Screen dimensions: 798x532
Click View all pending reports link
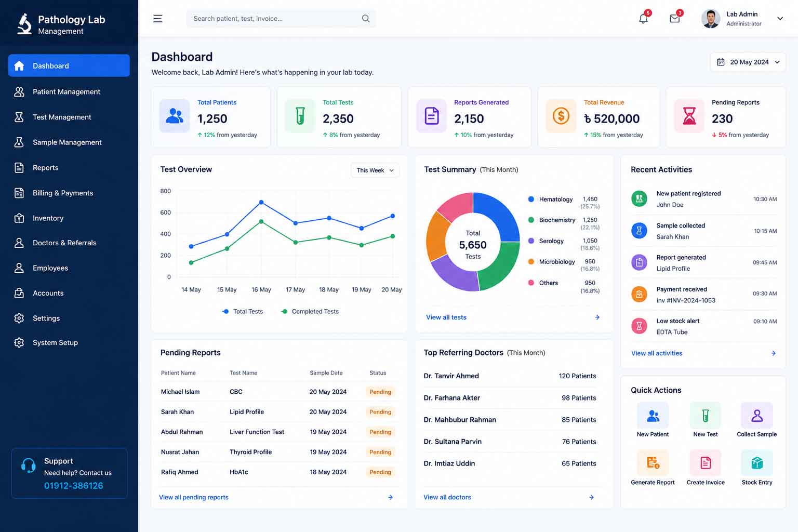(x=194, y=498)
